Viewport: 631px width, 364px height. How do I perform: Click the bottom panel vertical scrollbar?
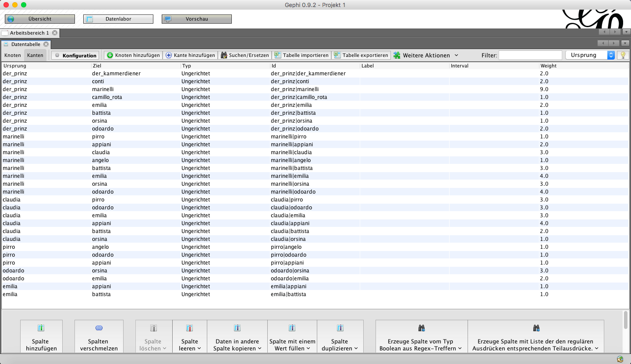[x=625, y=320]
